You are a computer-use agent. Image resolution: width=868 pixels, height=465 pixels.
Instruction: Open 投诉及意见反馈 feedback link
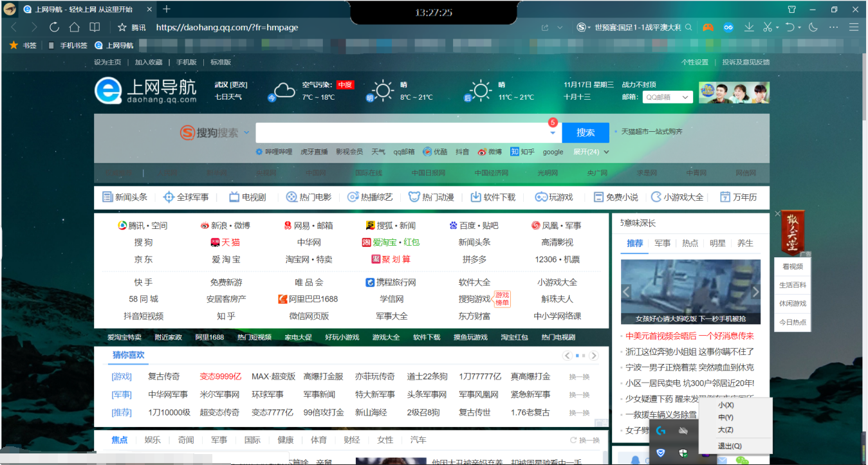pyautogui.click(x=746, y=62)
